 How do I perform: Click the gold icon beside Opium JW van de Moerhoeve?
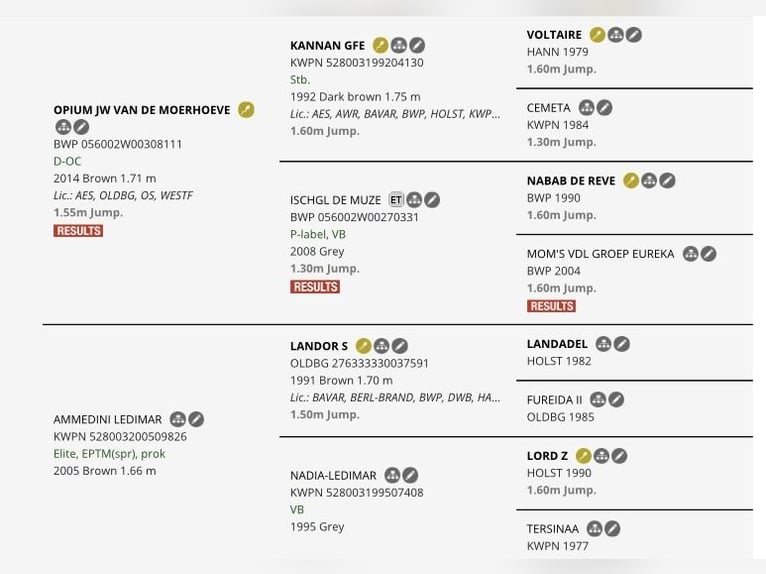[246, 110]
